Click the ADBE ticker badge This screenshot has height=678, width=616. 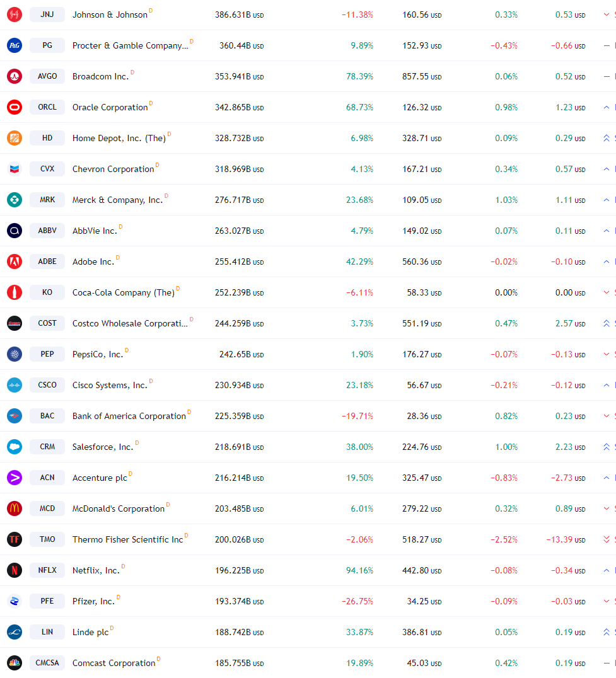tap(47, 261)
